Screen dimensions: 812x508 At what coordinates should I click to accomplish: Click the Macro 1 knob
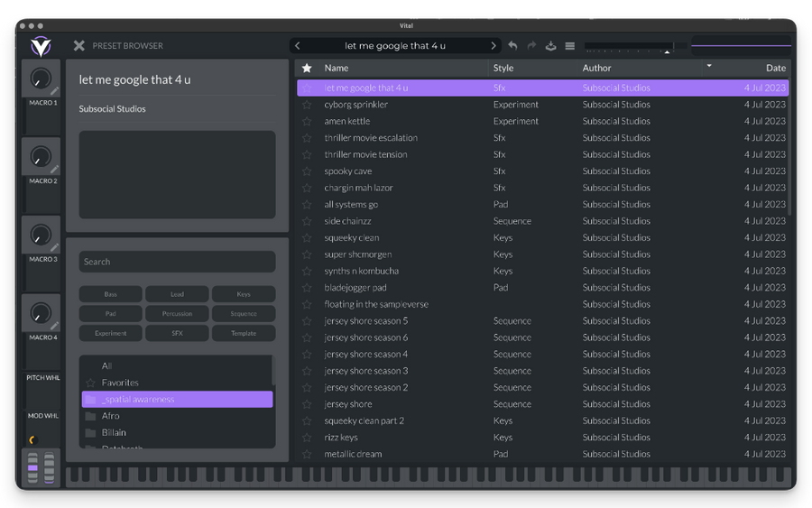tap(41, 79)
